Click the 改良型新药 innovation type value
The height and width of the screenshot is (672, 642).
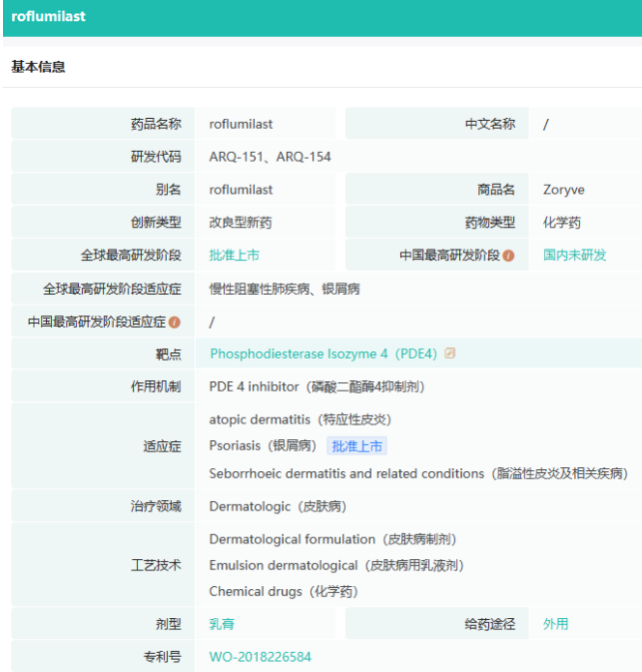coord(241,223)
